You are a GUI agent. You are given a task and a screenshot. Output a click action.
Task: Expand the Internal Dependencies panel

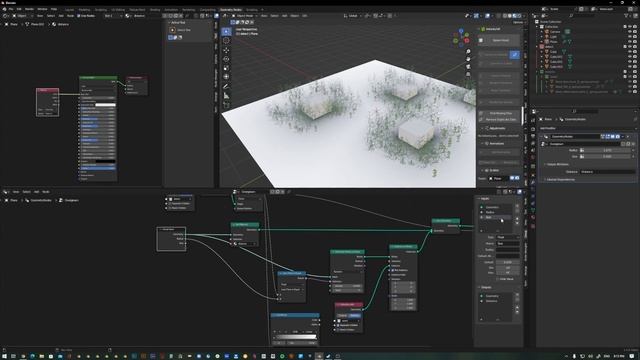point(560,179)
